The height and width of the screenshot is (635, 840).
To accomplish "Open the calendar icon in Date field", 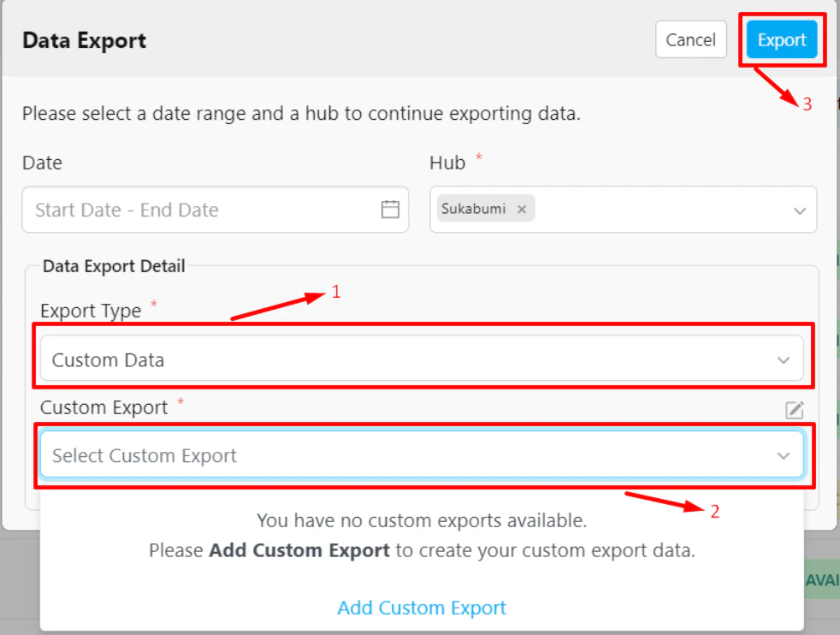I will 390,209.
